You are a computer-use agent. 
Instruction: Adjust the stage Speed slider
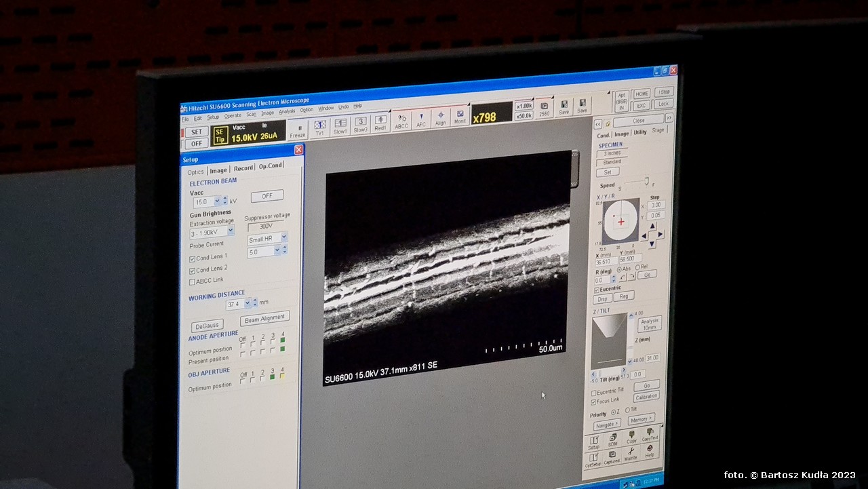(x=637, y=182)
